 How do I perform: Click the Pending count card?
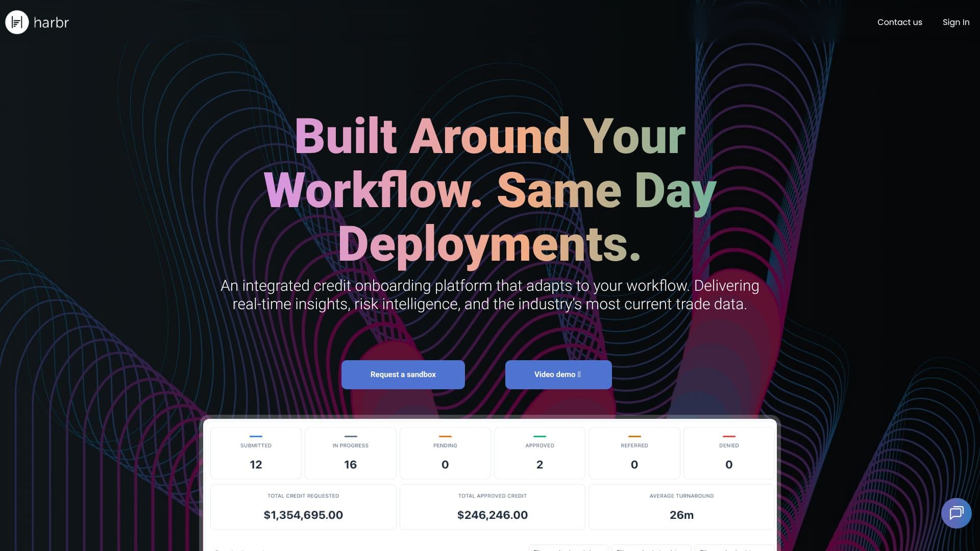(445, 453)
